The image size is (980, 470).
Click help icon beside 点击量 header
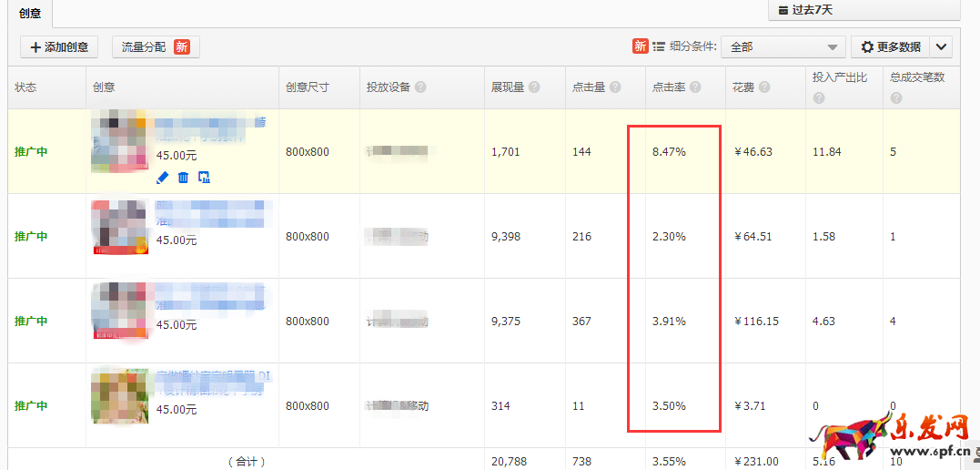[615, 87]
